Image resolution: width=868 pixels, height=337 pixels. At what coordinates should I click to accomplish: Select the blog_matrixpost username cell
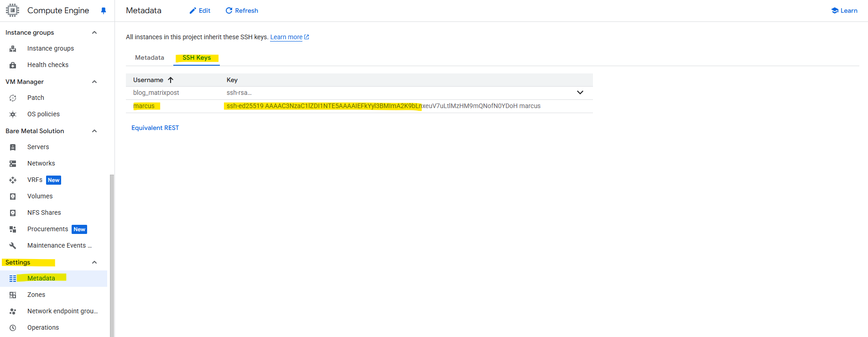click(156, 93)
